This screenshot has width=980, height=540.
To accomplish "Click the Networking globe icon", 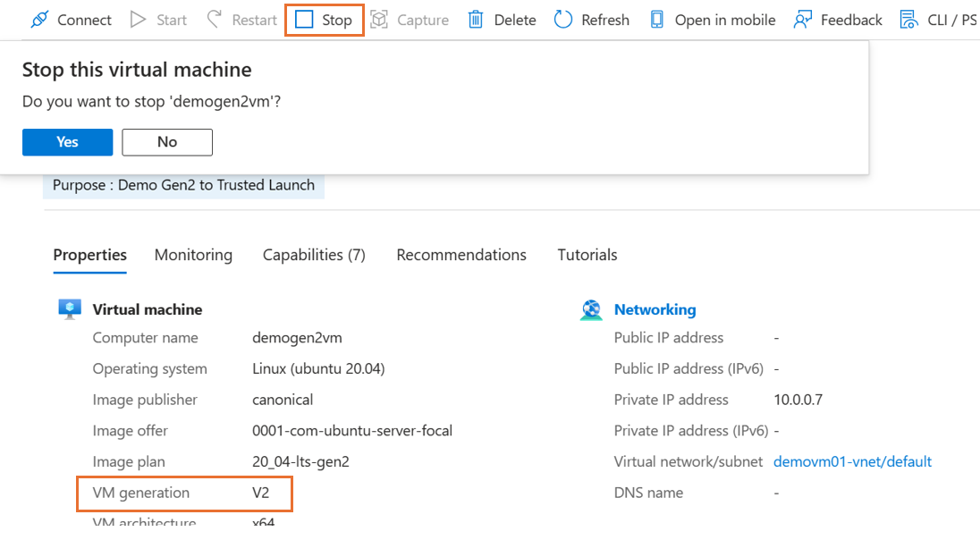I will [591, 309].
